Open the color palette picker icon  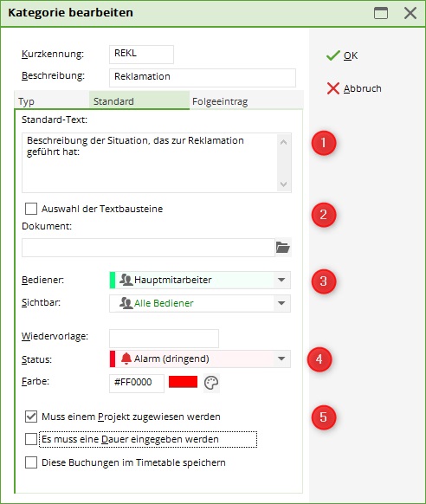pyautogui.click(x=211, y=383)
